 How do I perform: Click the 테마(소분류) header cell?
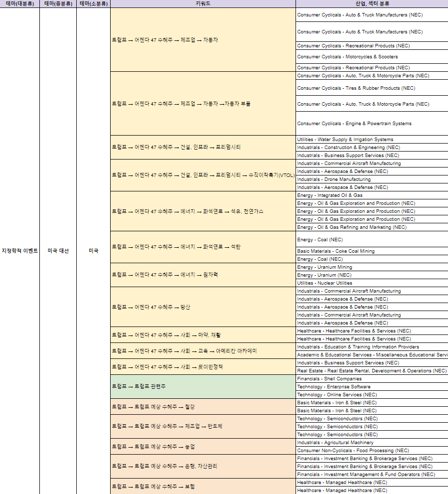94,4
